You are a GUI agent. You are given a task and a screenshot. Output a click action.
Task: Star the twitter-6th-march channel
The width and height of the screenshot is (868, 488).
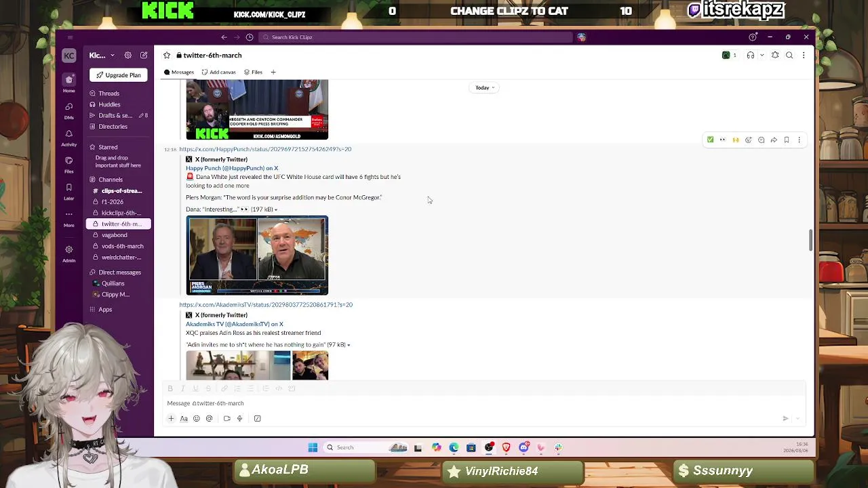click(167, 56)
